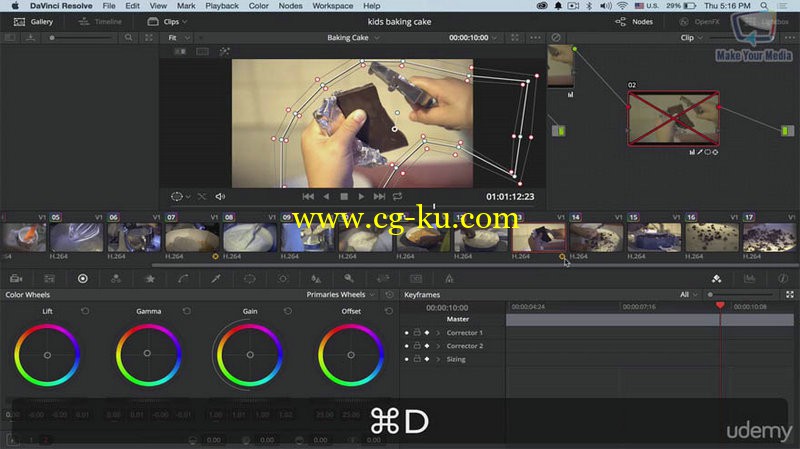Toggle the Corrector 2 lock icon
The image size is (800, 449).
(x=417, y=345)
